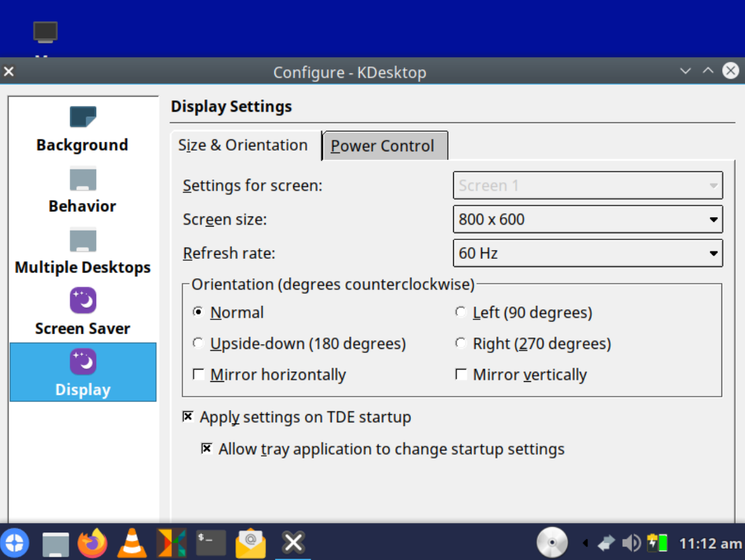Click the Display Settings heading
The width and height of the screenshot is (745, 560).
coord(231,106)
